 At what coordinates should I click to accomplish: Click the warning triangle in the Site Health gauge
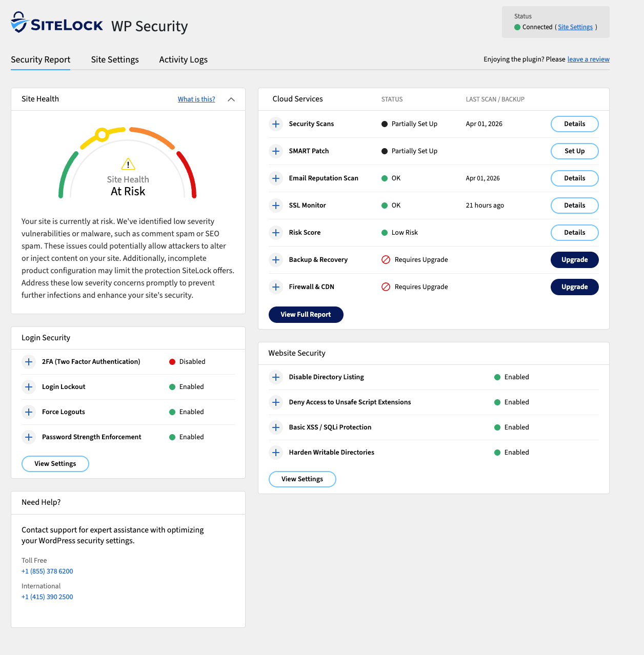tap(128, 164)
